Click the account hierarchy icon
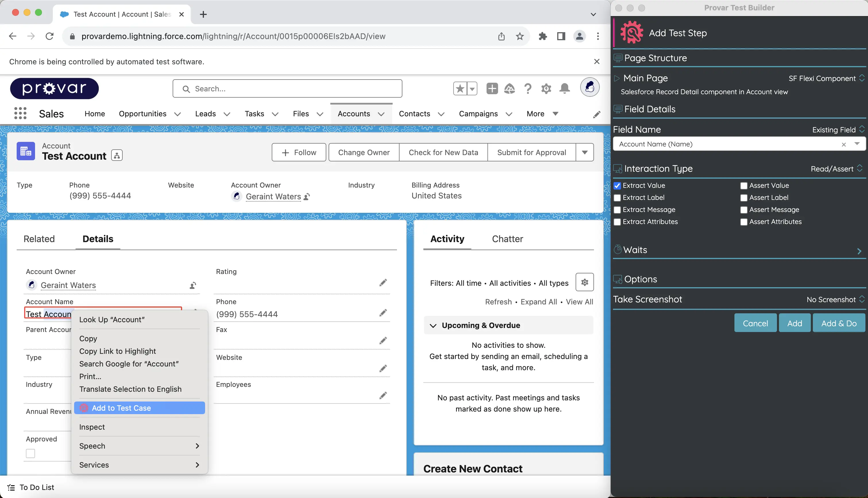 click(x=117, y=156)
